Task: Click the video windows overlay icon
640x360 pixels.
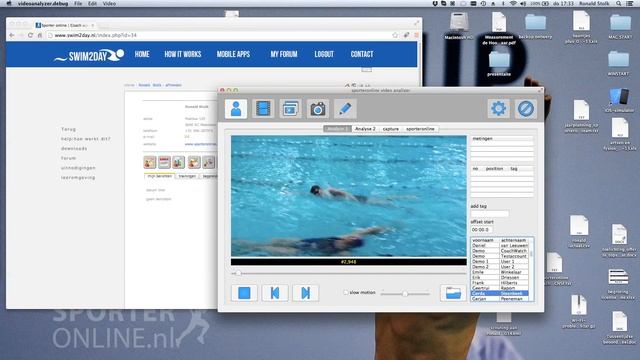Action: (x=290, y=109)
